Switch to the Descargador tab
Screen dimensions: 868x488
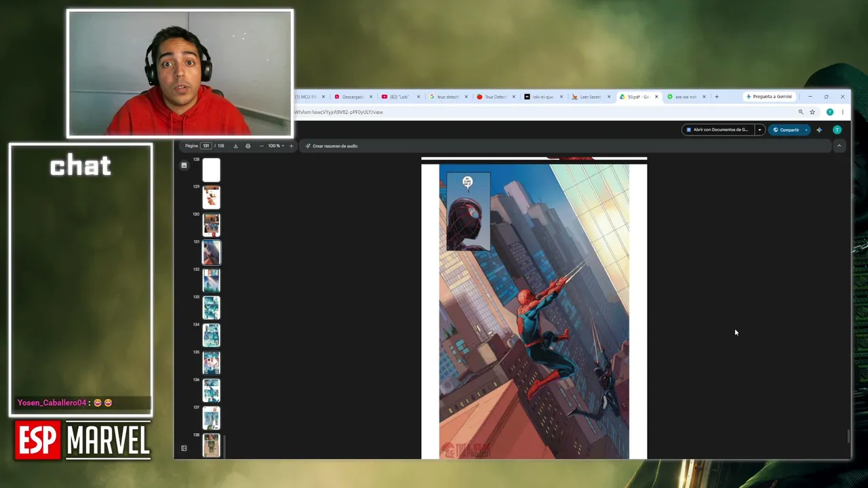(x=353, y=97)
